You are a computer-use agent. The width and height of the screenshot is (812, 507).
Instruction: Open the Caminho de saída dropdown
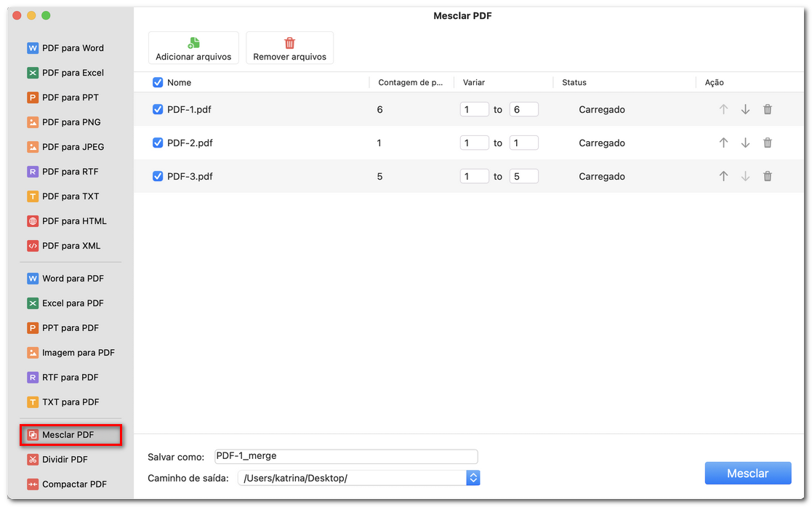[473, 478]
